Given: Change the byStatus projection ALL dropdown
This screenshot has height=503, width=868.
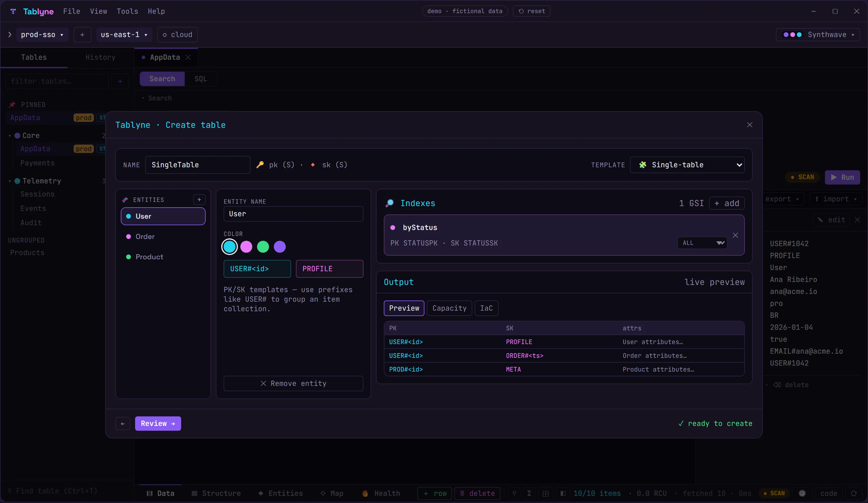Looking at the screenshot, I should point(702,243).
